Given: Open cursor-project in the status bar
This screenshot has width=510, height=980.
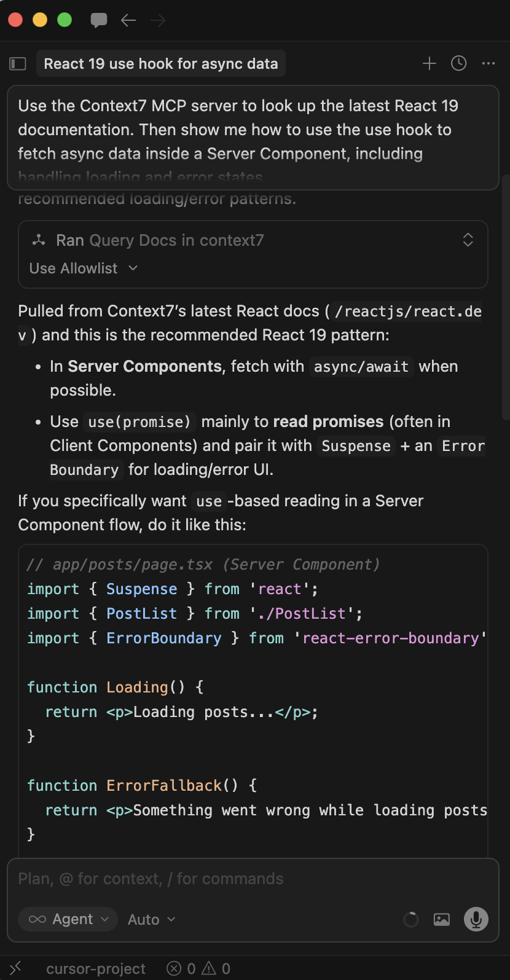Looking at the screenshot, I should tap(96, 968).
